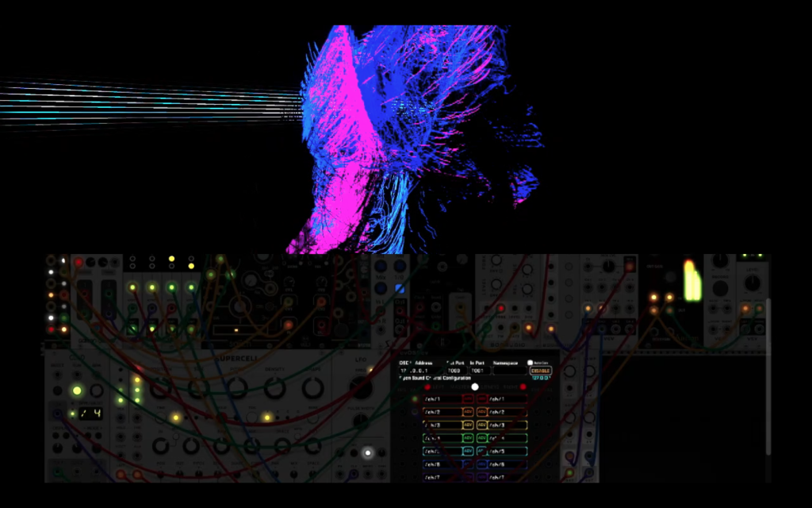Click the rack's vertical scrollbar
This screenshot has width=812, height=508.
pos(768,376)
